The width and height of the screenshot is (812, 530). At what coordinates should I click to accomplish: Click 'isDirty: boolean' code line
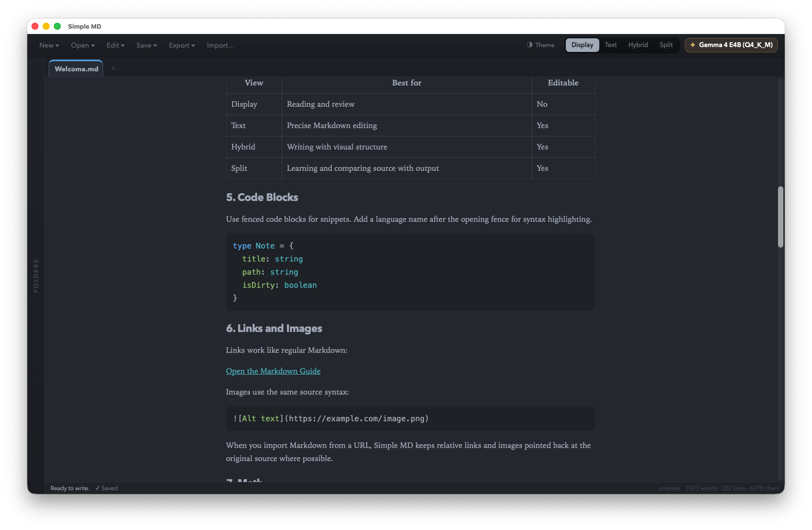pyautogui.click(x=279, y=285)
